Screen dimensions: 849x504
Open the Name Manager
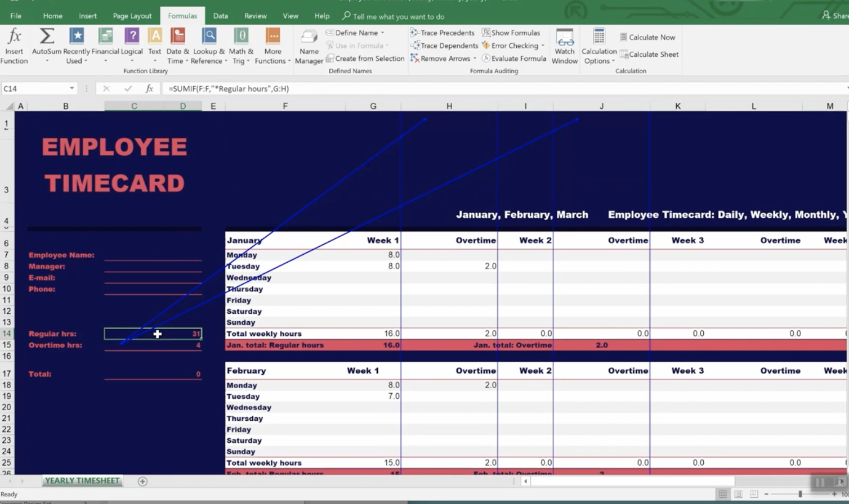(309, 45)
